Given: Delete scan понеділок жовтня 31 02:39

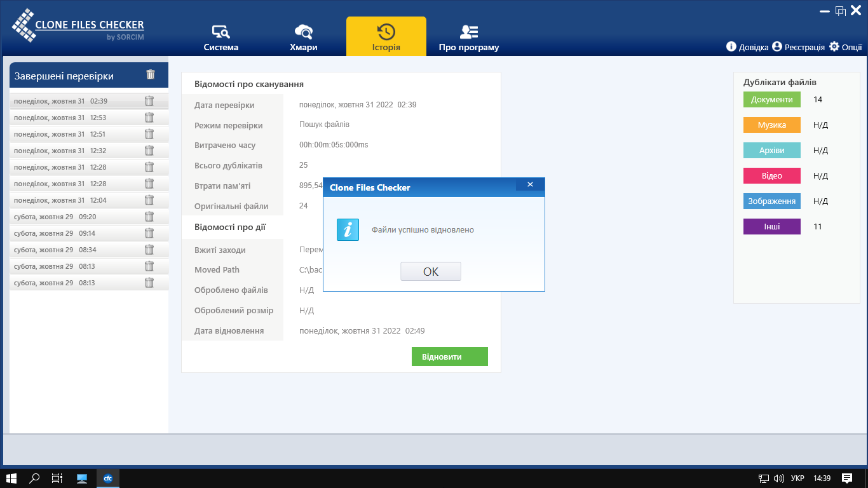Looking at the screenshot, I should coord(149,101).
